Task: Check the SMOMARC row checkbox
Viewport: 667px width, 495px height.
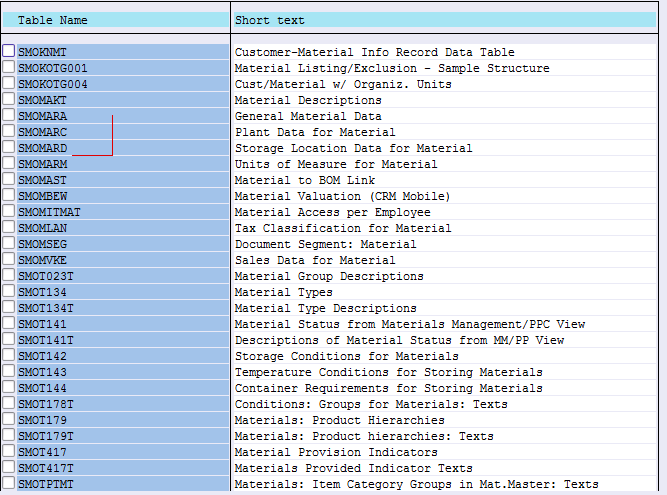Action: (x=9, y=131)
